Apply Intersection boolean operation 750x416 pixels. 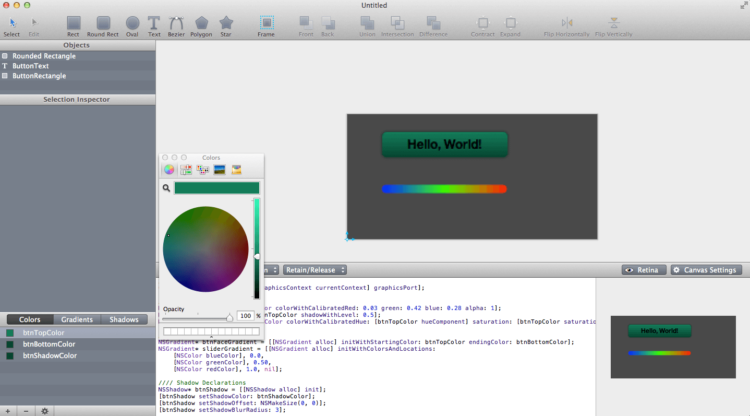(x=397, y=27)
